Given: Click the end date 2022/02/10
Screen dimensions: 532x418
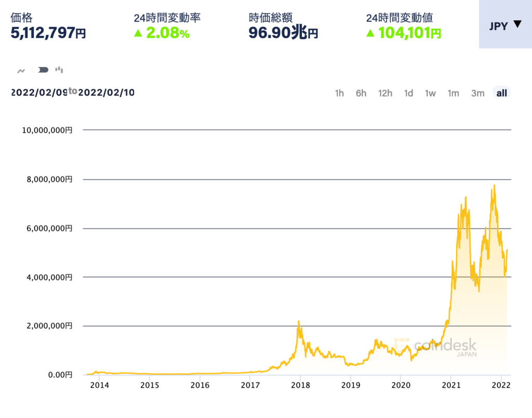Looking at the screenshot, I should click(106, 92).
